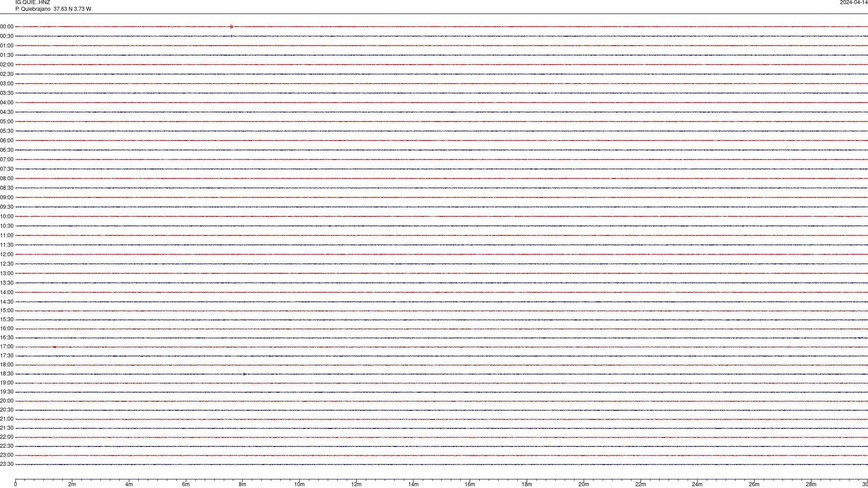Screen dimensions: 868x488
Task: Select the 11:30 time label
Action: [x=7, y=245]
